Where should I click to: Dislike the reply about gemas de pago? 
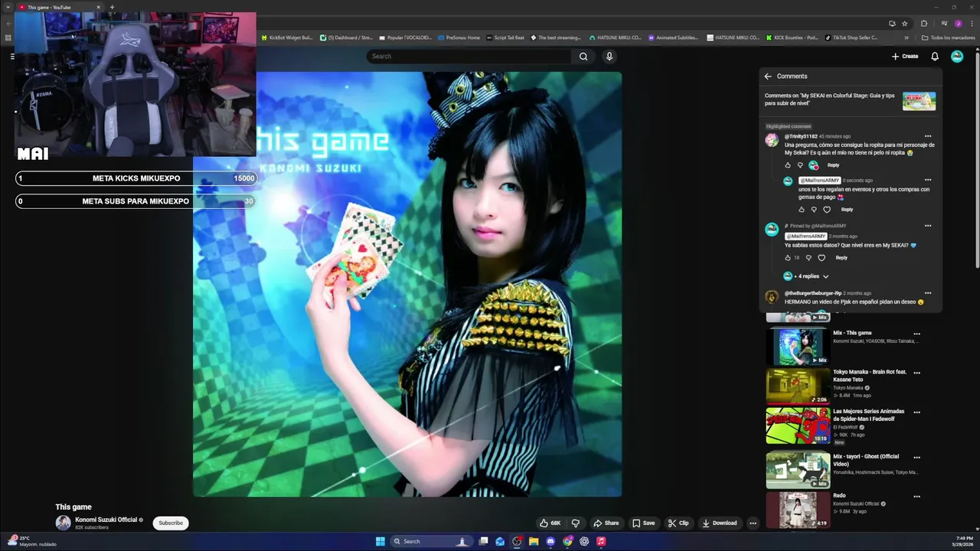click(x=814, y=209)
